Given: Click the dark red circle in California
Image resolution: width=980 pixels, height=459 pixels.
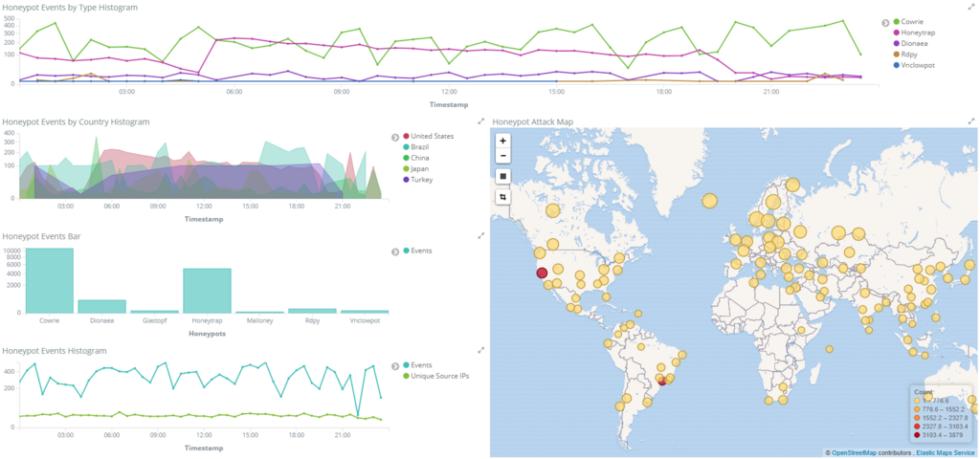Looking at the screenshot, I should click(x=542, y=273).
